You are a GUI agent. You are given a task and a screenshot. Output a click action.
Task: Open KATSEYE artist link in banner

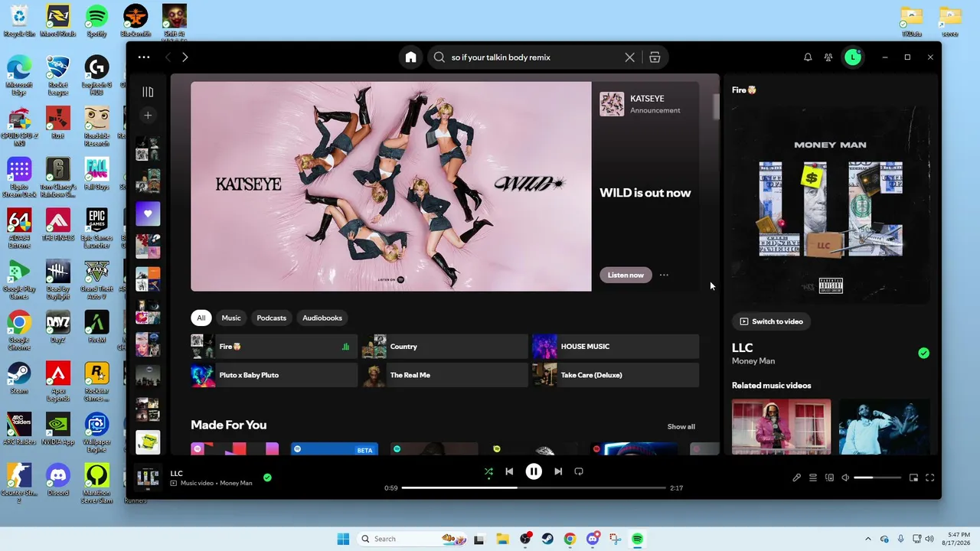[647, 99]
